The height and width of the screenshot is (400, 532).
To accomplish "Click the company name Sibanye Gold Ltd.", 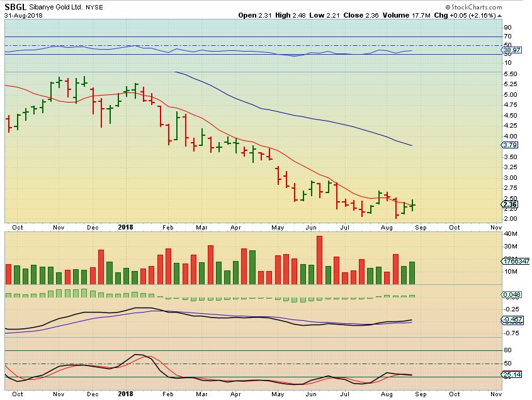I will [x=55, y=7].
